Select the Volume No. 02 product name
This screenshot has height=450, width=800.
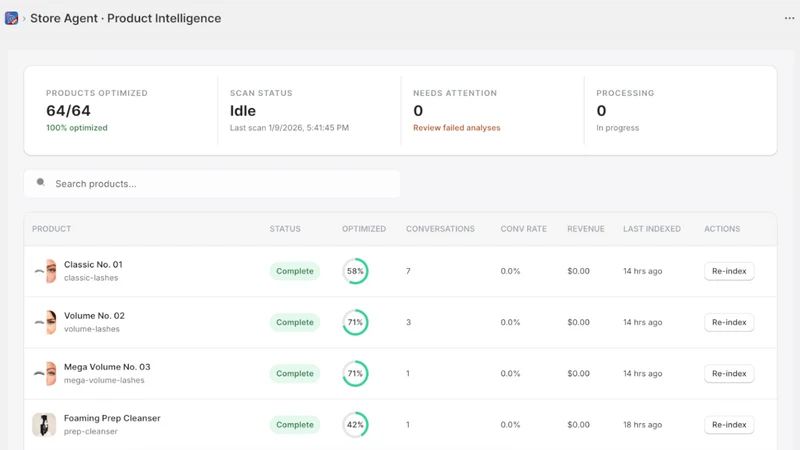(94, 315)
